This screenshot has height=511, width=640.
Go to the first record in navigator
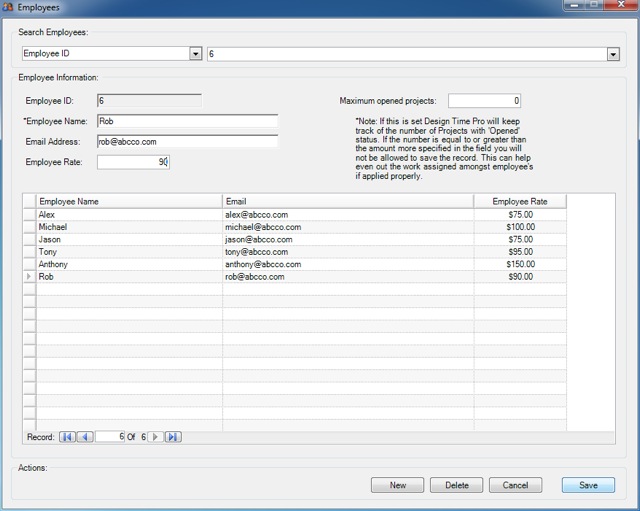pyautogui.click(x=67, y=437)
